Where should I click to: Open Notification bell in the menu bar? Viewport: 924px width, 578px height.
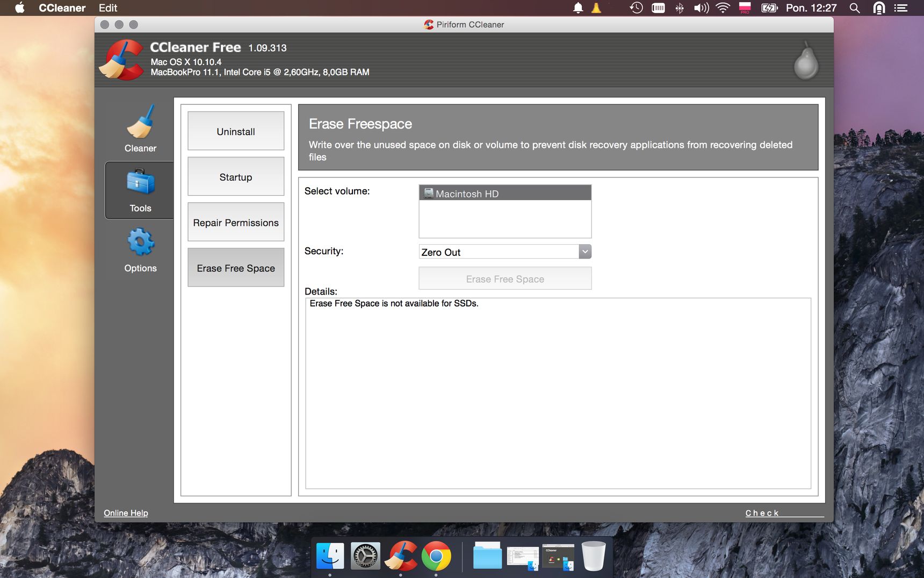[x=578, y=8]
